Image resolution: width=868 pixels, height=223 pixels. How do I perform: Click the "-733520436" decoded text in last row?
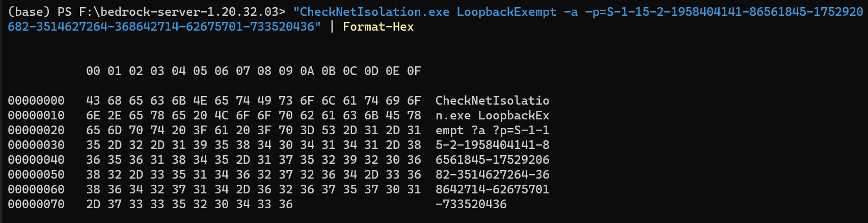[471, 204]
